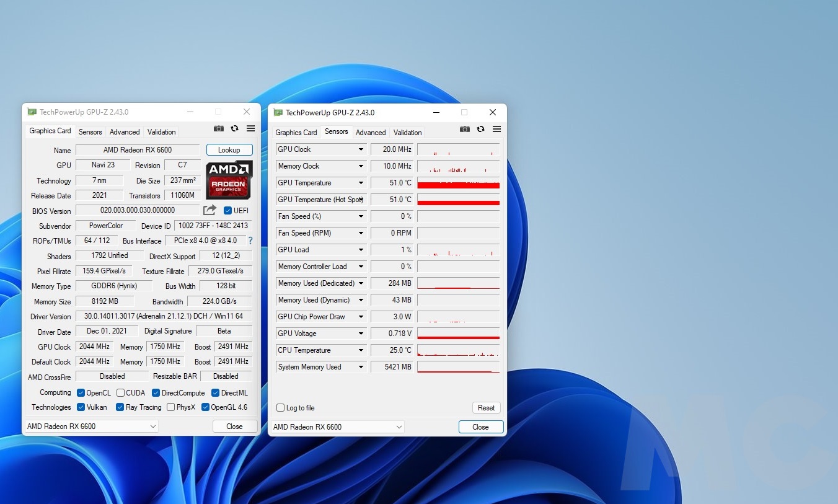The image size is (838, 504).
Task: Click the Bandwidth 224.0 GB/s value
Action: click(219, 301)
